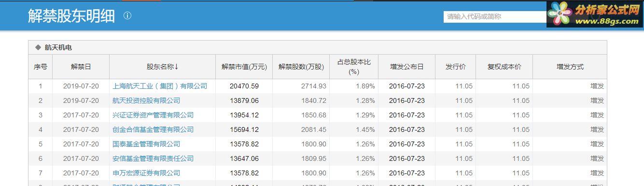Click date 2017-07-20 in row 3
This screenshot has width=644, height=186.
pos(81,115)
